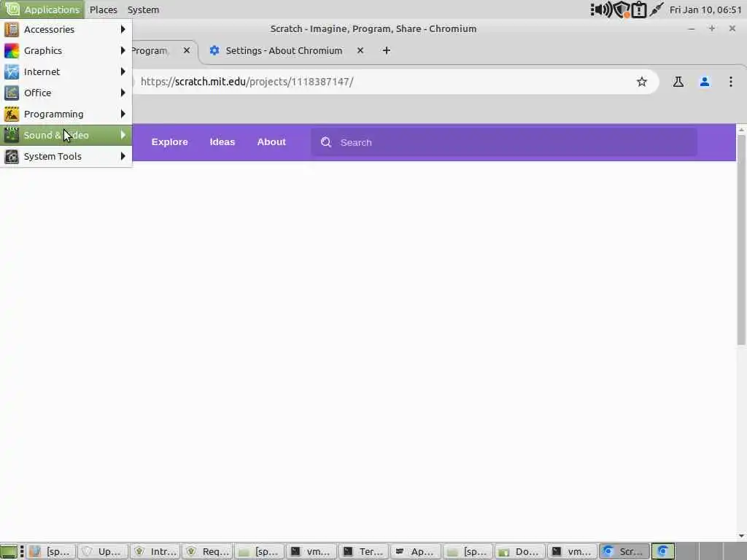
Task: Switch to the Intr... taskbar window
Action: (155, 551)
